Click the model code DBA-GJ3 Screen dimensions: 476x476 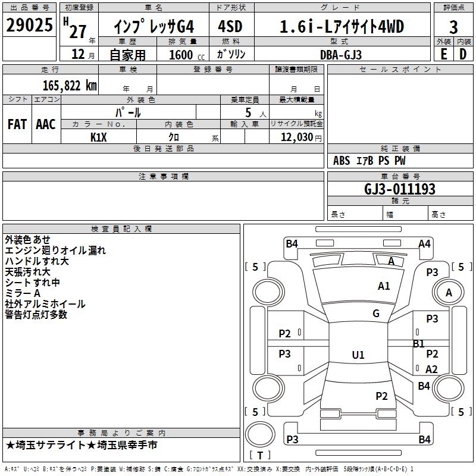[339, 54]
